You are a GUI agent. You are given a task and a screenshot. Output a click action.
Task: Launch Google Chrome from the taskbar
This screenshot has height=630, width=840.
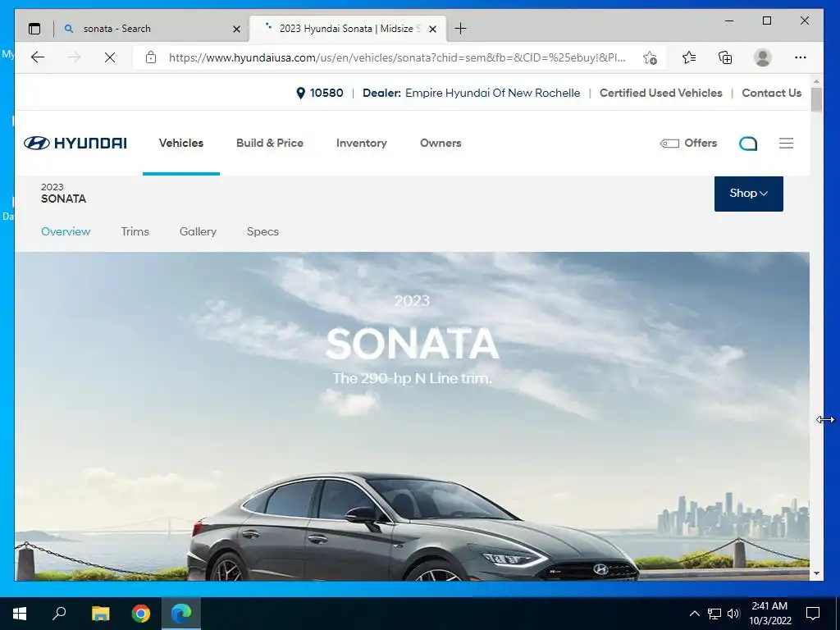click(x=141, y=614)
